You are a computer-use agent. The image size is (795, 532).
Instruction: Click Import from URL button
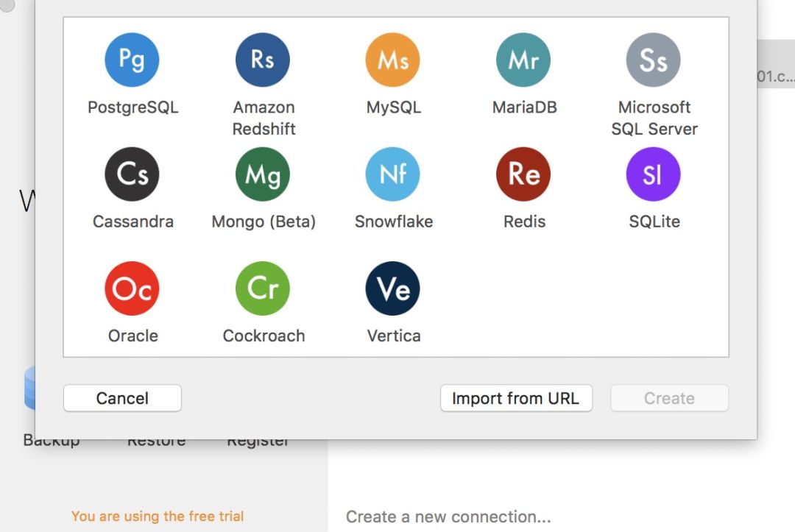(516, 398)
